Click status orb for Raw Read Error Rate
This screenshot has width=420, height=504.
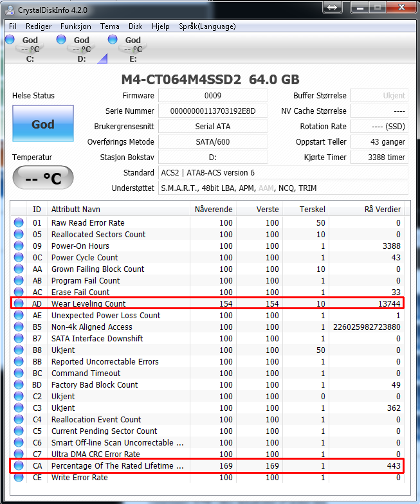coord(19,222)
